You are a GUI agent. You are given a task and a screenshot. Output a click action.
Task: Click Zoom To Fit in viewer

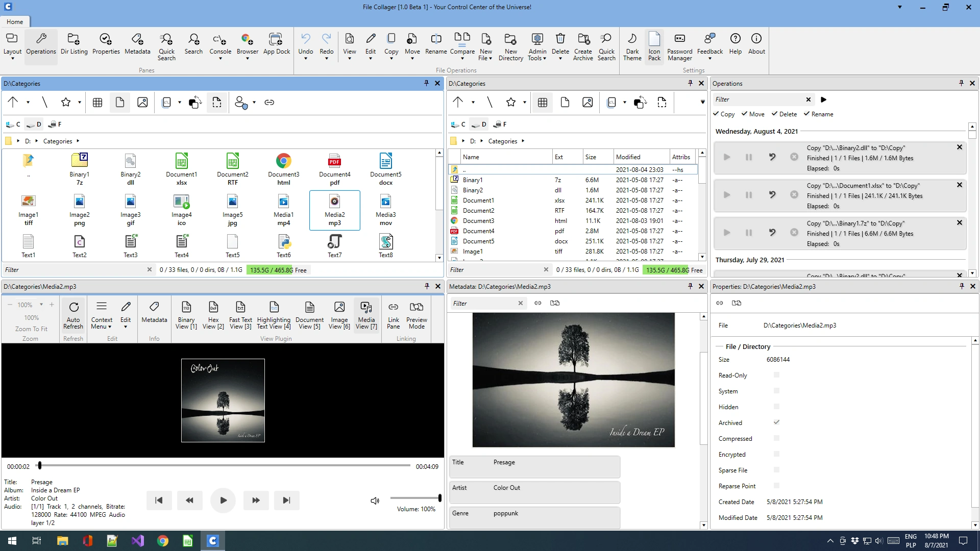click(x=31, y=329)
